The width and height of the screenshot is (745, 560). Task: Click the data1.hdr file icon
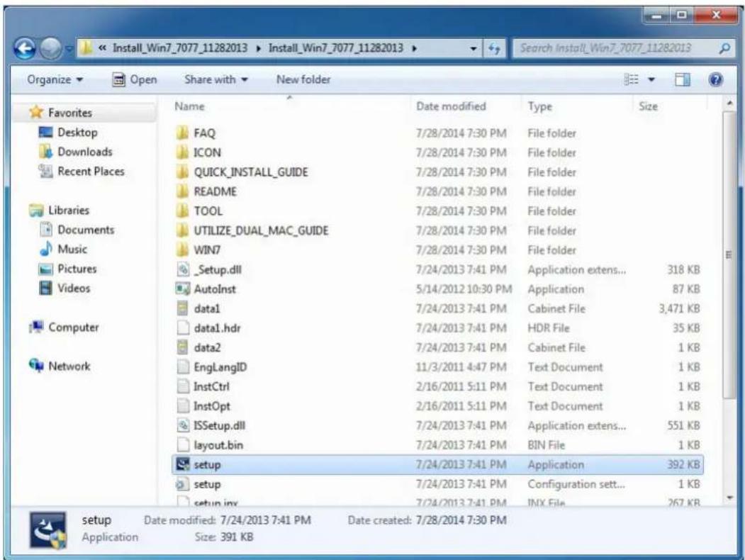183,327
